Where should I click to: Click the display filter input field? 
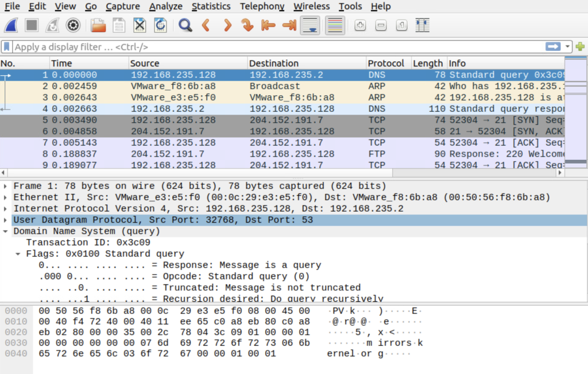click(277, 47)
